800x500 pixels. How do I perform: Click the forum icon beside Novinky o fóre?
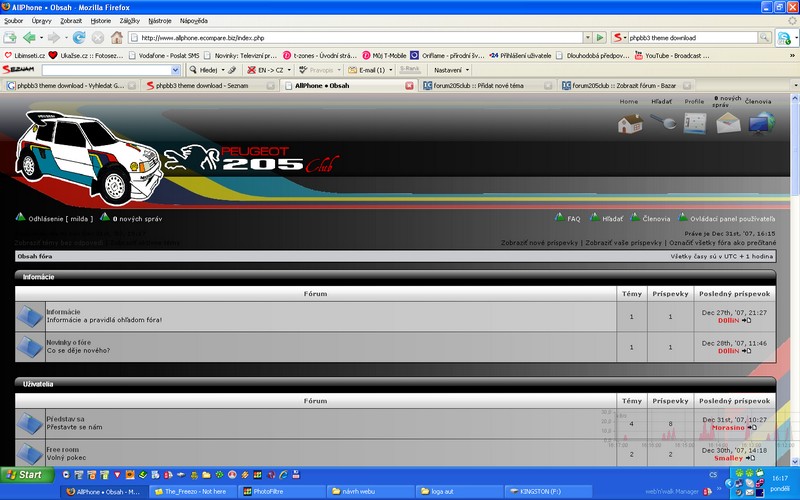pos(30,347)
